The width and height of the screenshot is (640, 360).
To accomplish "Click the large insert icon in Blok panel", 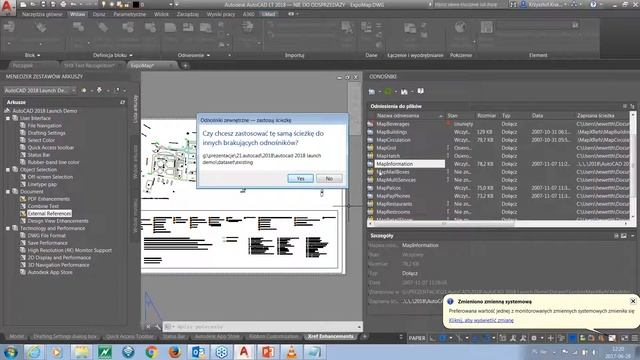I will pos(9,27).
